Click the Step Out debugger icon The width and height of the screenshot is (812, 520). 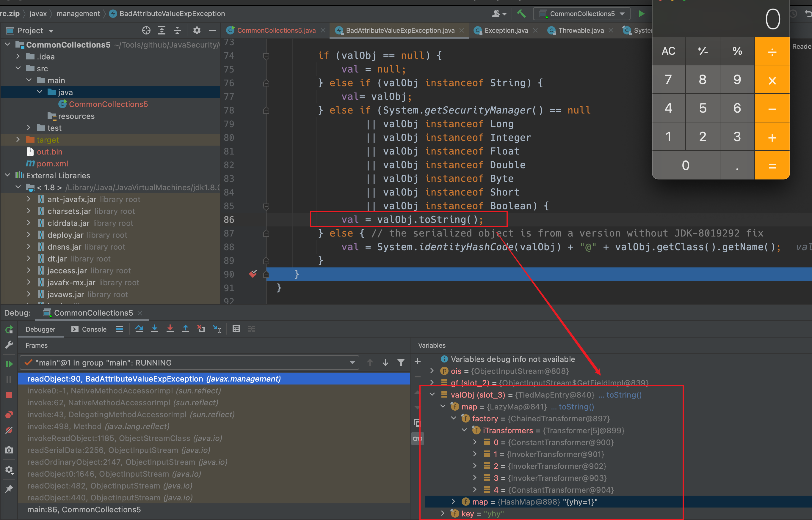186,329
